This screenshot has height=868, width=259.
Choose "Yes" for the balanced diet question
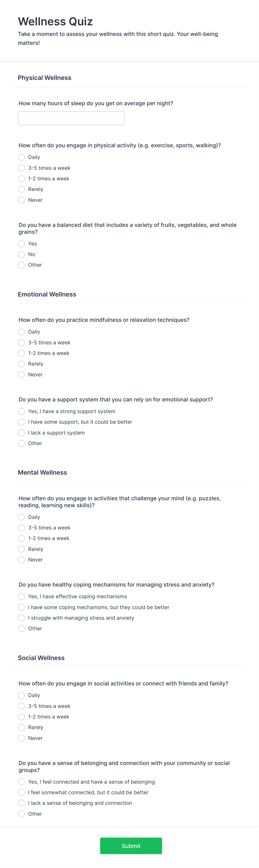pyautogui.click(x=21, y=244)
